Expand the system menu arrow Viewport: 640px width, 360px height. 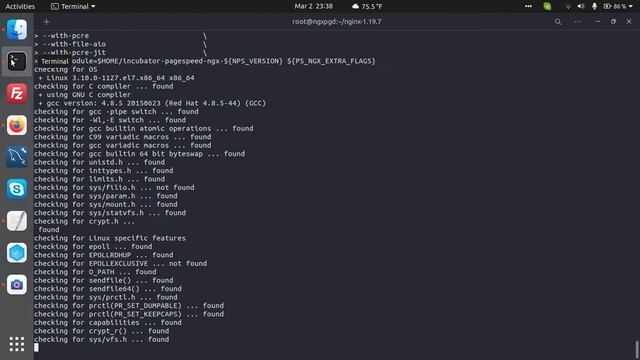[x=631, y=7]
